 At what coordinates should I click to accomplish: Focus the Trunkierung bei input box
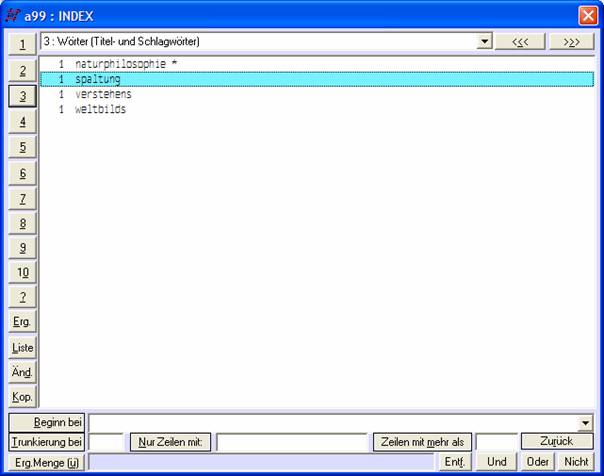click(x=106, y=442)
